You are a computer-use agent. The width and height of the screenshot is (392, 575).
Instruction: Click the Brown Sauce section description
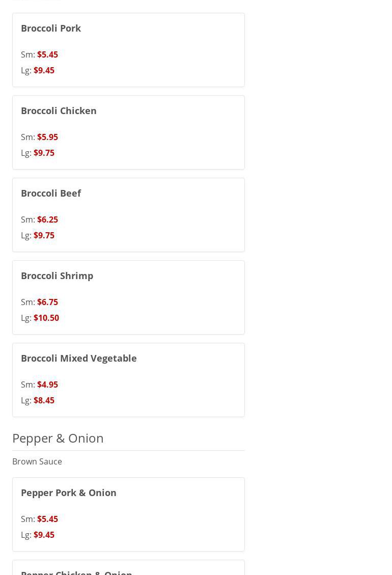tap(37, 461)
